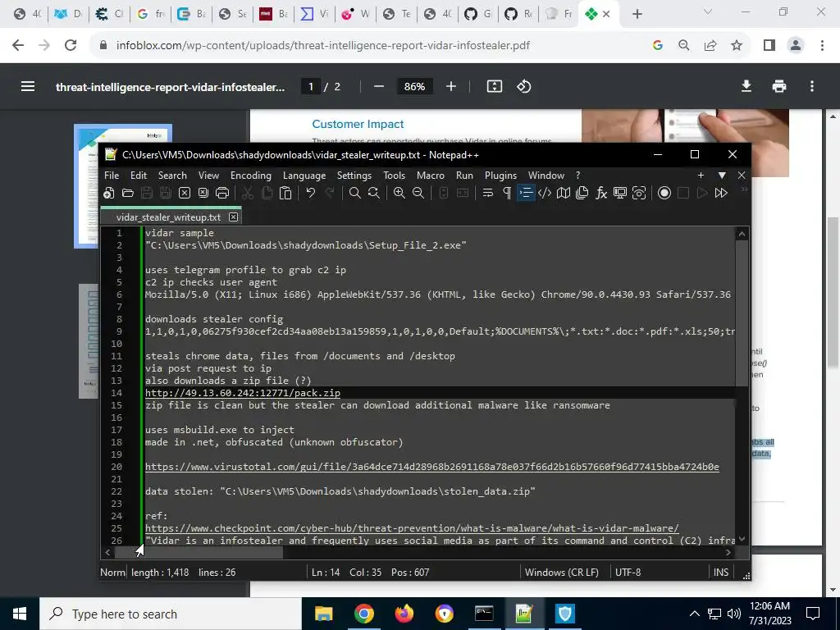Open the Edit menu in Notepad++
The height and width of the screenshot is (630, 840).
point(138,176)
